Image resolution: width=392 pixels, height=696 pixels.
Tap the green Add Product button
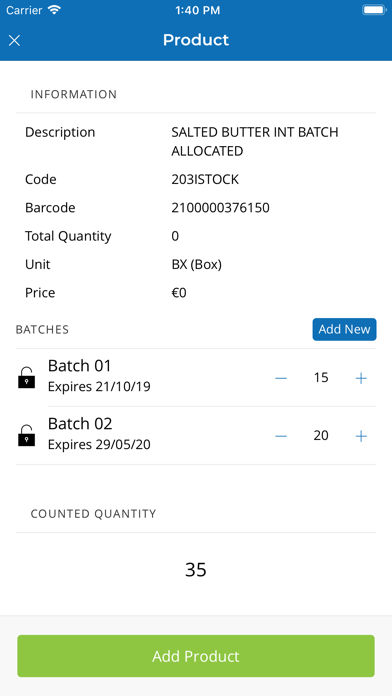(196, 656)
